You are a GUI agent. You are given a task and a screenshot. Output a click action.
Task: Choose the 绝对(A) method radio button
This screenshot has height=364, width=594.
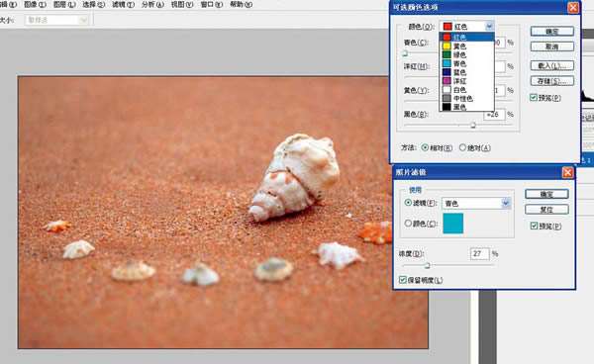pos(462,147)
